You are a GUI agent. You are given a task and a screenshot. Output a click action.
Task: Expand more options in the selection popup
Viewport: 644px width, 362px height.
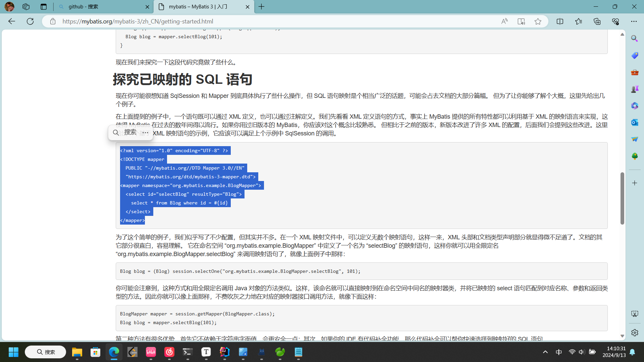145,132
